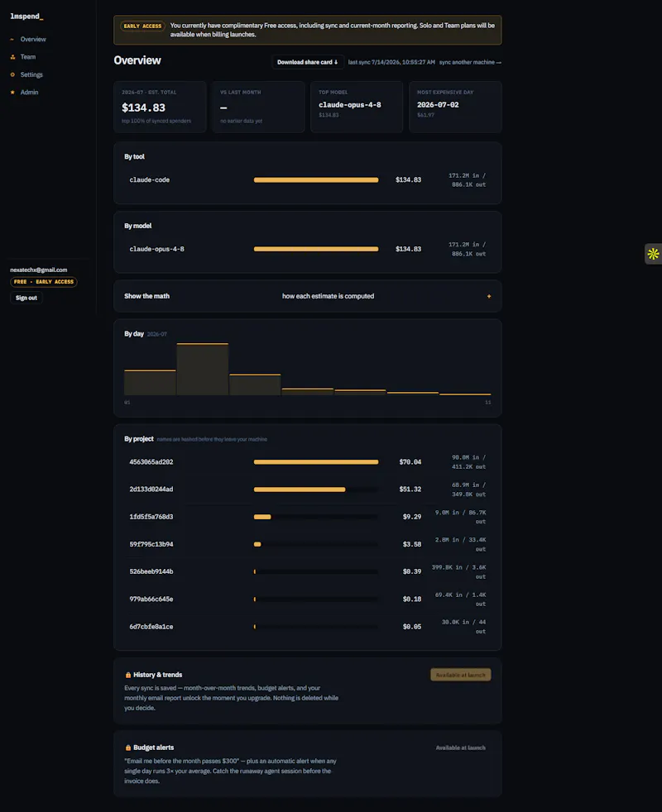
Task: Click project row 6d7cbfe8a1ce
Action: [x=308, y=627]
